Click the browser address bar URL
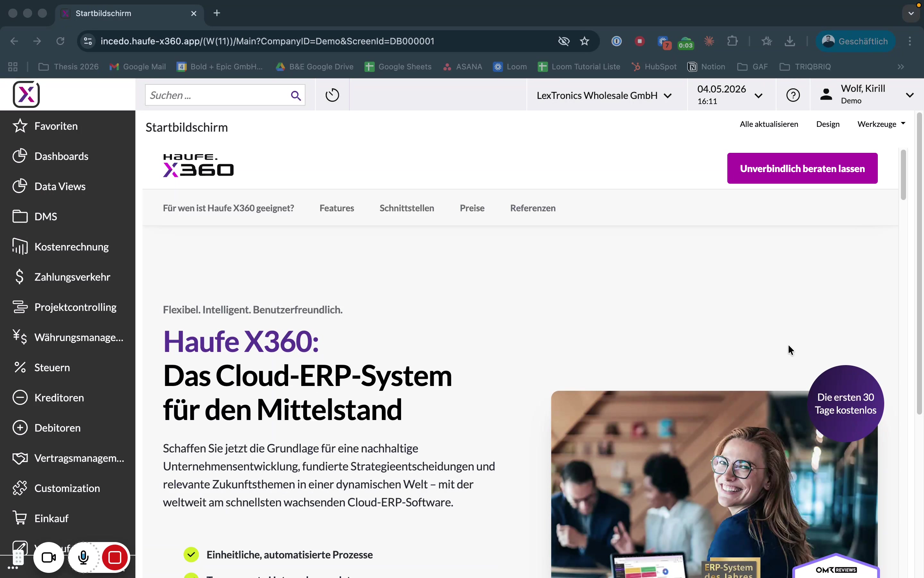The width and height of the screenshot is (924, 578). (267, 41)
